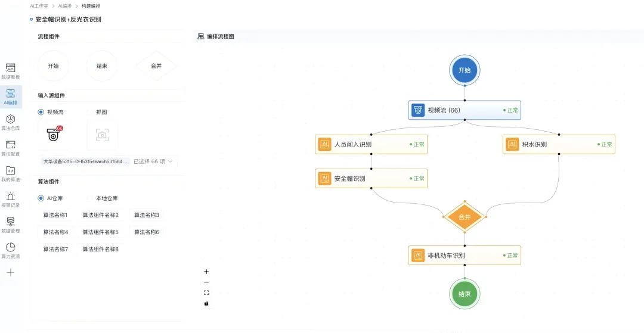Select the 安全帽识别 node
The height and width of the screenshot is (333, 644).
(371, 178)
